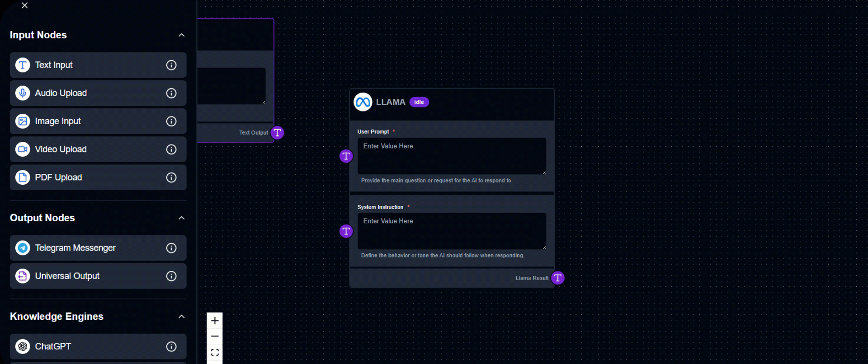Zoom out of the canvas
The width and height of the screenshot is (868, 364).
tap(215, 336)
